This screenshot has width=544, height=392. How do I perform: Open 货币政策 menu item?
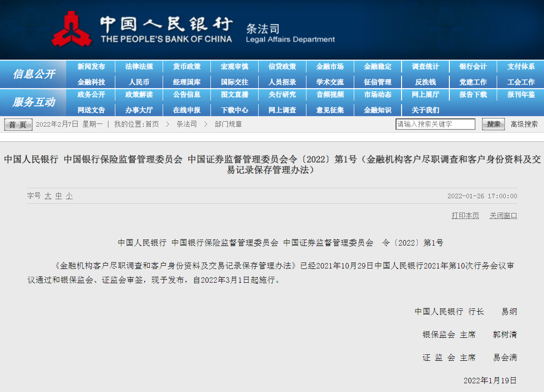click(x=187, y=67)
